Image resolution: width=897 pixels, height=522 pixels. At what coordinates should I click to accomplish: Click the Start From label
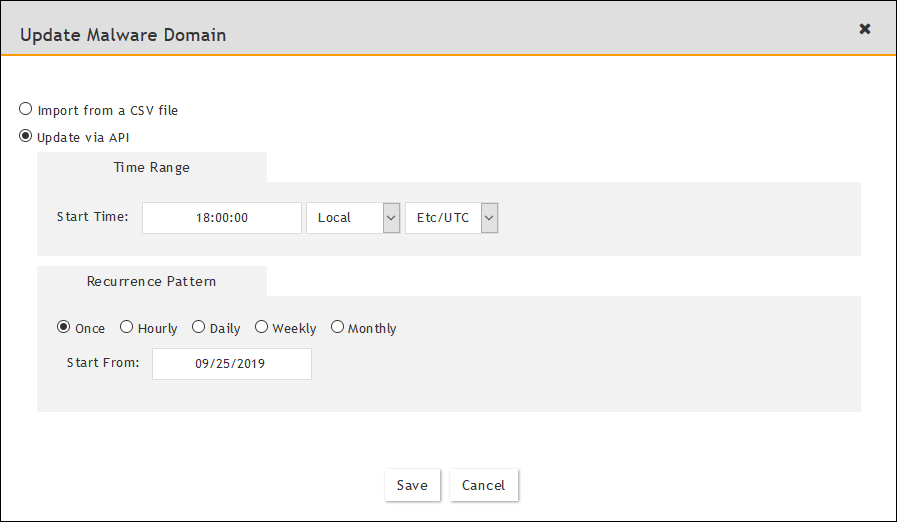point(103,363)
